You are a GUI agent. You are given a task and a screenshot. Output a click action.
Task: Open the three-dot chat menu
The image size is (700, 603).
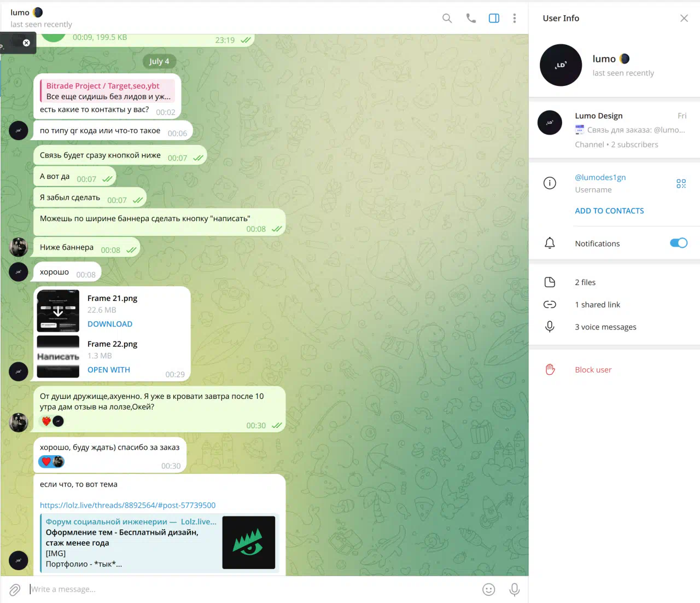[514, 18]
